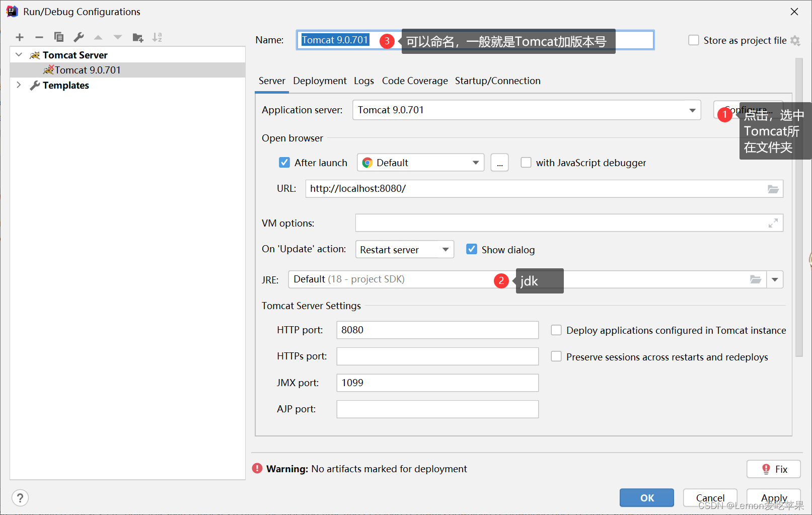Click the HTTPs port field
The image size is (812, 515).
437,356
